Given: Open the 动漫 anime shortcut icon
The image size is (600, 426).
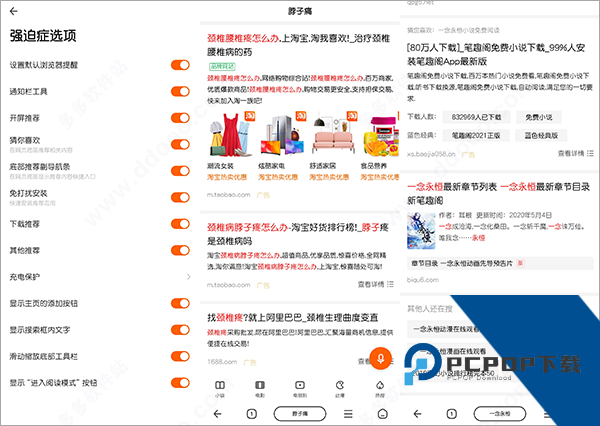Looking at the screenshot, I should 340,385.
